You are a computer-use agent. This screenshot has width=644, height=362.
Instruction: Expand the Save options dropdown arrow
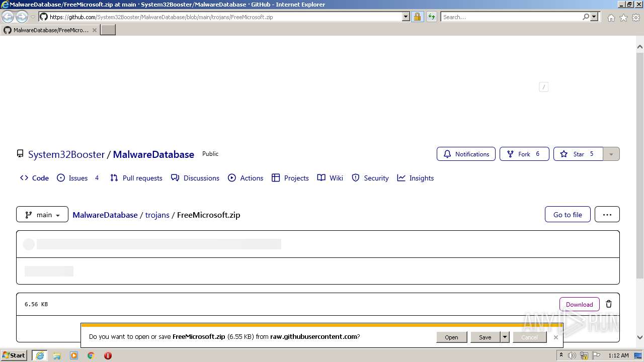[505, 337]
